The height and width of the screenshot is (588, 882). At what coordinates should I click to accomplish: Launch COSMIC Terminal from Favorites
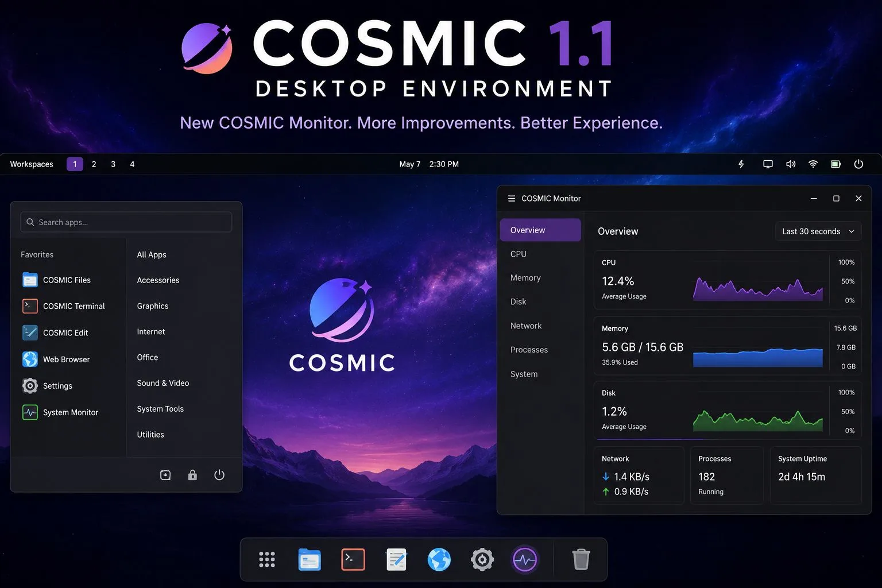coord(63,306)
